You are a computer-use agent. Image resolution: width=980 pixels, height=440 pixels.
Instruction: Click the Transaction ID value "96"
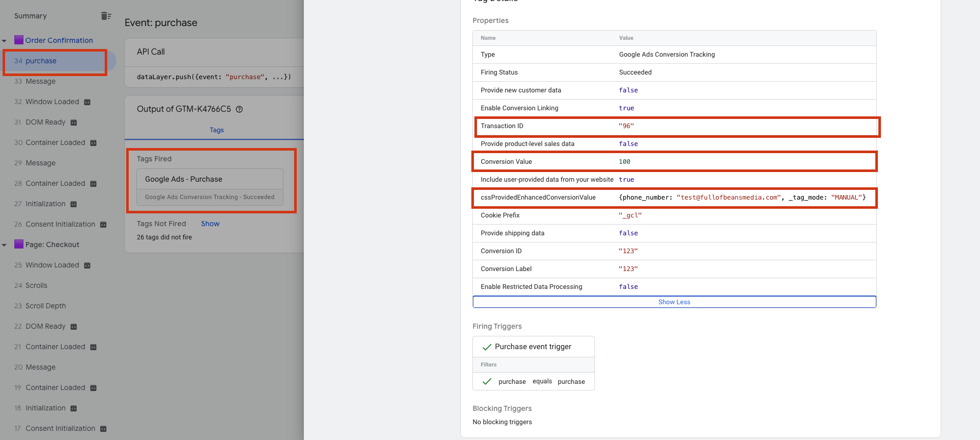coord(626,126)
